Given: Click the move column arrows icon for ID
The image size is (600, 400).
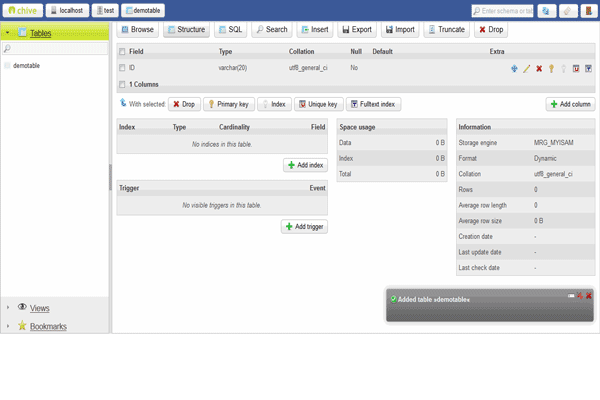Looking at the screenshot, I should (515, 68).
